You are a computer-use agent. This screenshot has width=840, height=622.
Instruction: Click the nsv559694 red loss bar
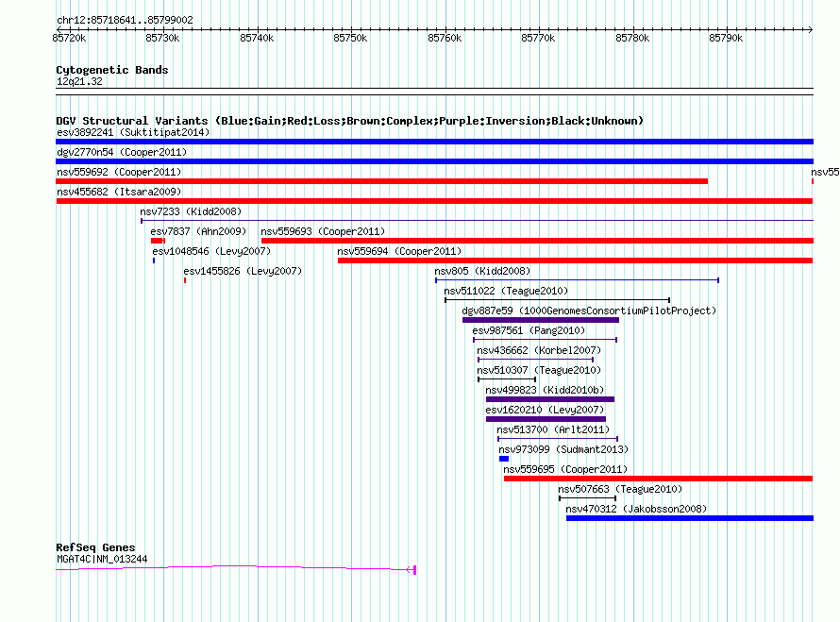576,261
